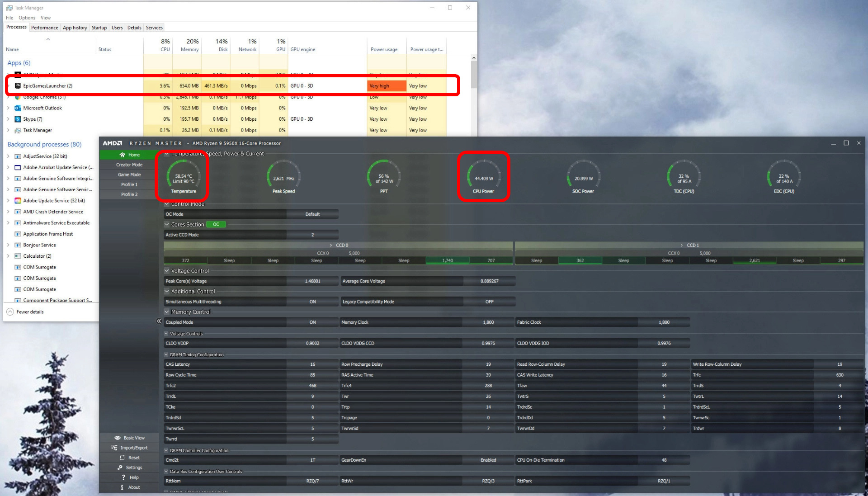Toggle Legacy Compatibility Mode OFF value
This screenshot has width=868, height=496.
tap(489, 302)
